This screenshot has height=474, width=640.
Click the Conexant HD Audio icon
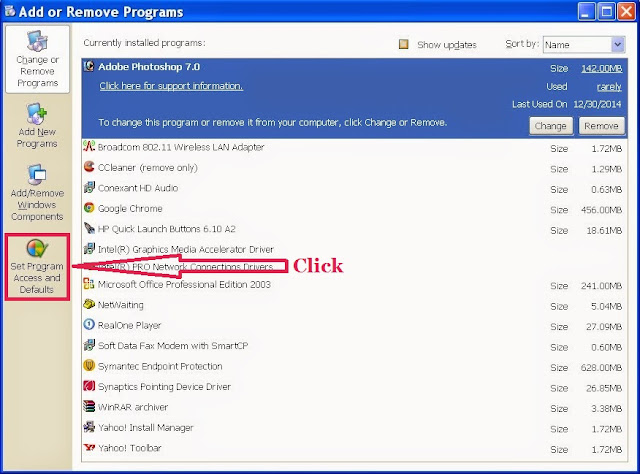(x=89, y=187)
